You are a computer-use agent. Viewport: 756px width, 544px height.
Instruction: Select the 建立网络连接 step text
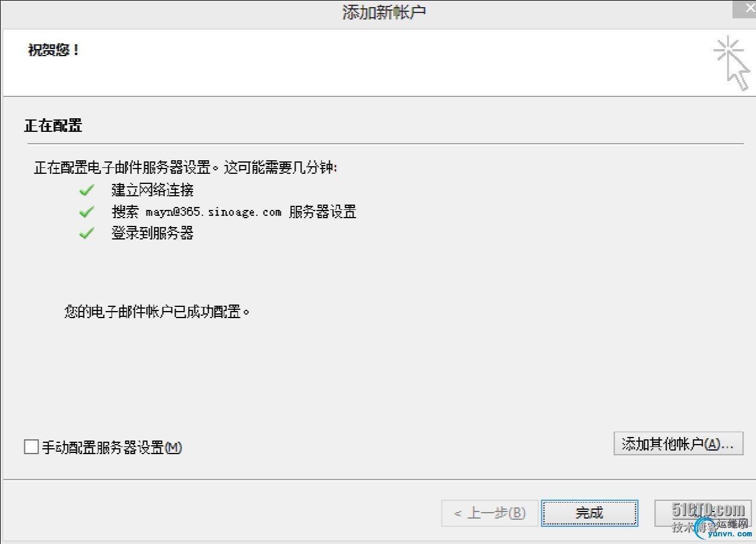153,190
